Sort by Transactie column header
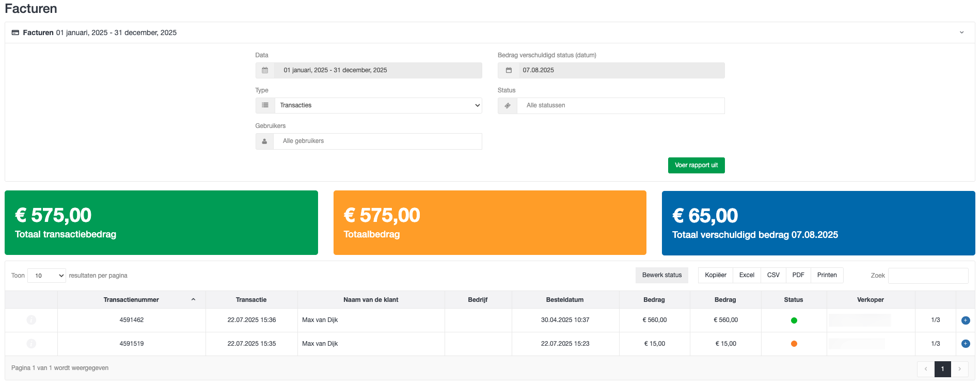 point(251,300)
